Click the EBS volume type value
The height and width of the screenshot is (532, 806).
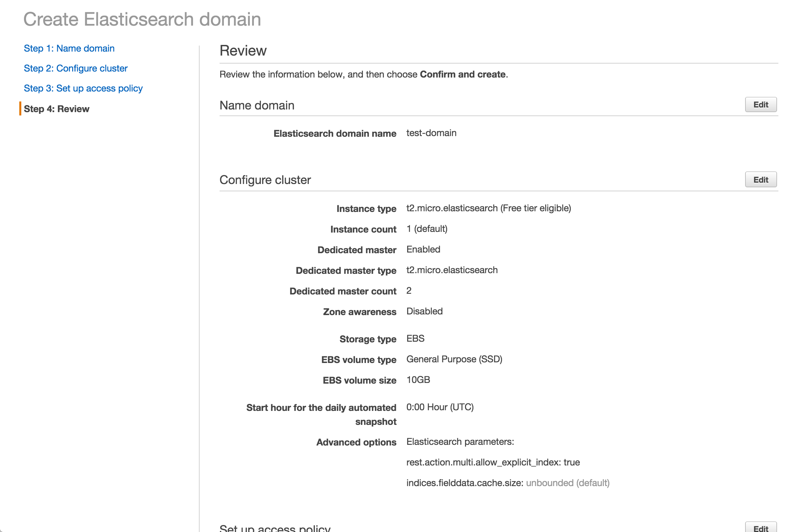coord(454,359)
